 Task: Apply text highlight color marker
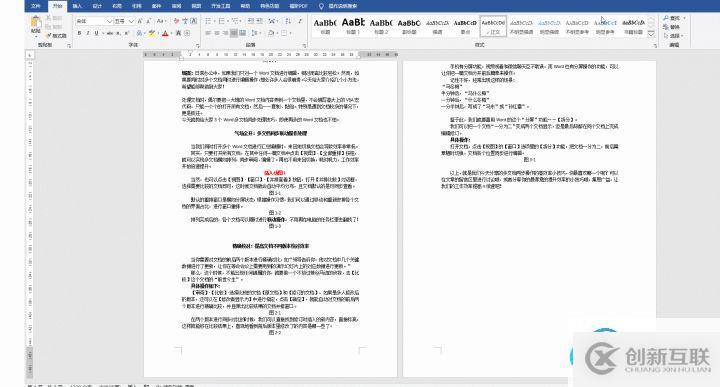(152, 34)
